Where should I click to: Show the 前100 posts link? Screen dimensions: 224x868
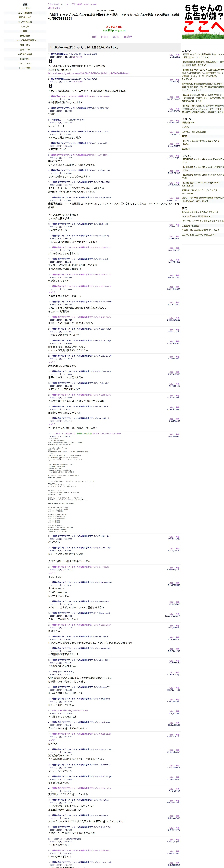pos(105,37)
